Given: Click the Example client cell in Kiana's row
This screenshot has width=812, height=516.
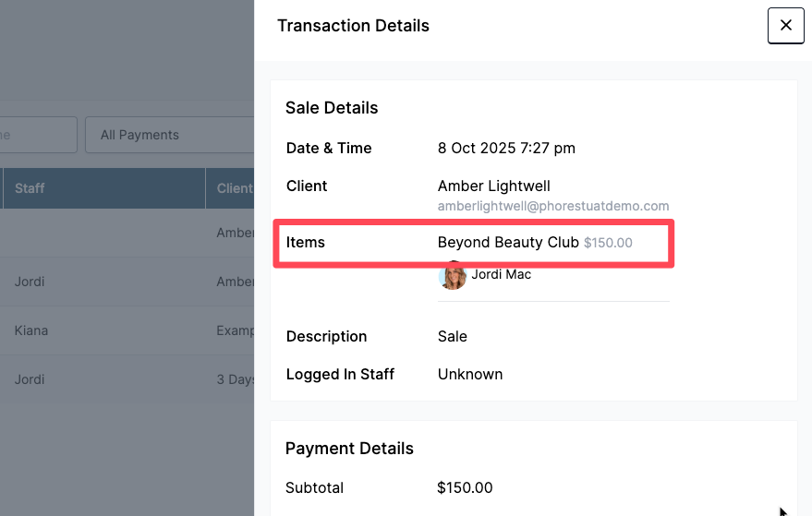Looking at the screenshot, I should (x=235, y=330).
